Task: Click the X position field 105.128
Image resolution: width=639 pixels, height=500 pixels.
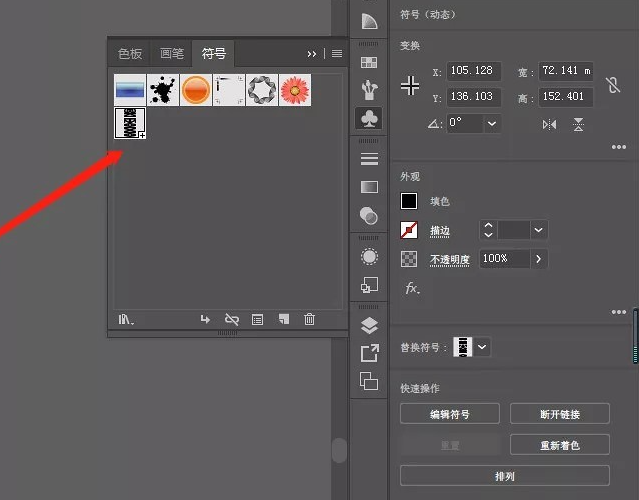Action: pyautogui.click(x=474, y=71)
